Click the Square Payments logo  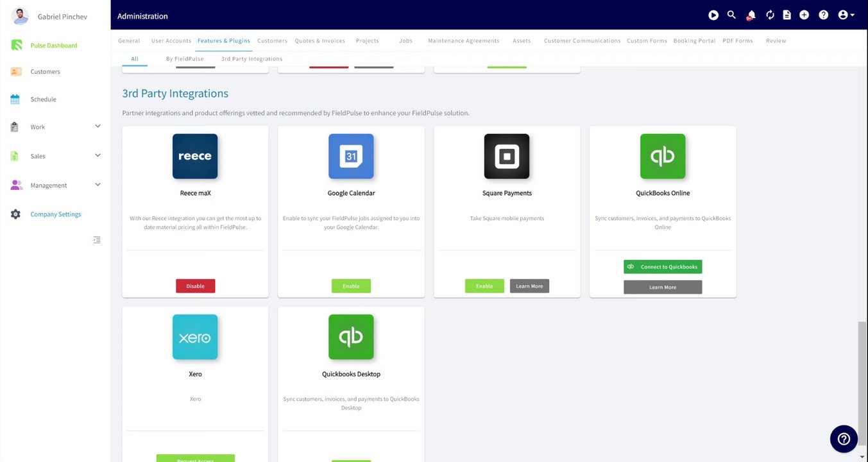pos(507,156)
